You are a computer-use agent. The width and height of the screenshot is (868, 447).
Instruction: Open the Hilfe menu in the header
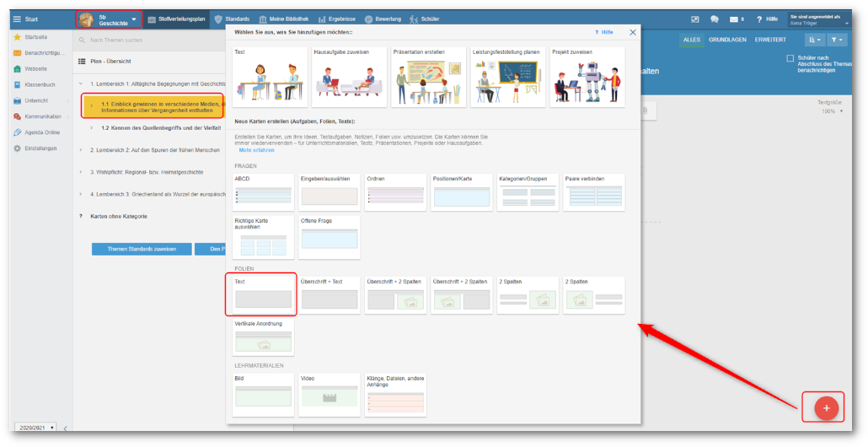coord(767,19)
